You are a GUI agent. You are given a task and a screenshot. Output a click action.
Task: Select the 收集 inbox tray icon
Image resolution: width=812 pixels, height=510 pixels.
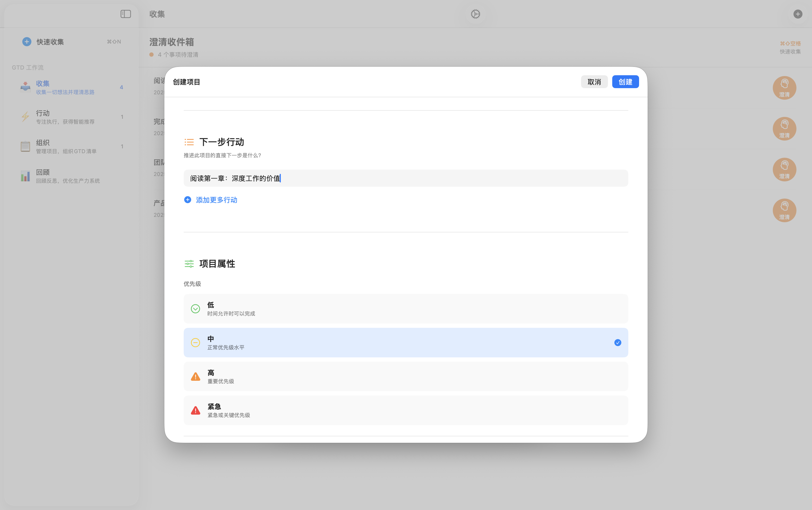click(x=25, y=87)
